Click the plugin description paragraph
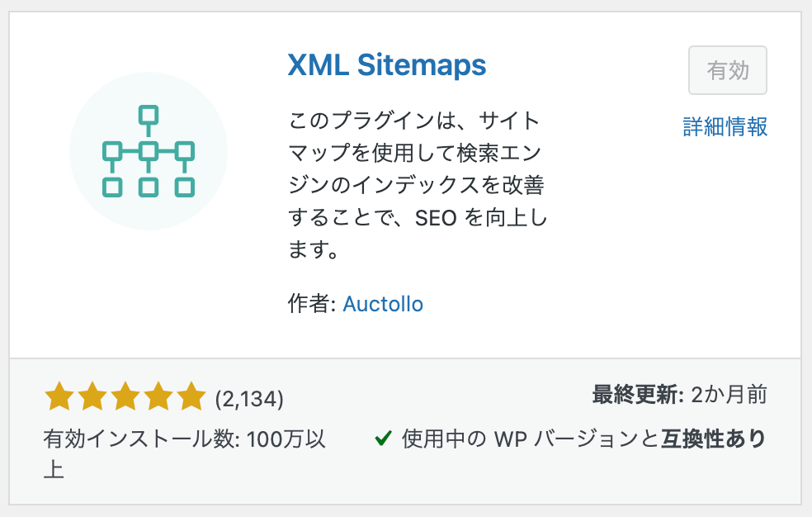 (x=418, y=185)
